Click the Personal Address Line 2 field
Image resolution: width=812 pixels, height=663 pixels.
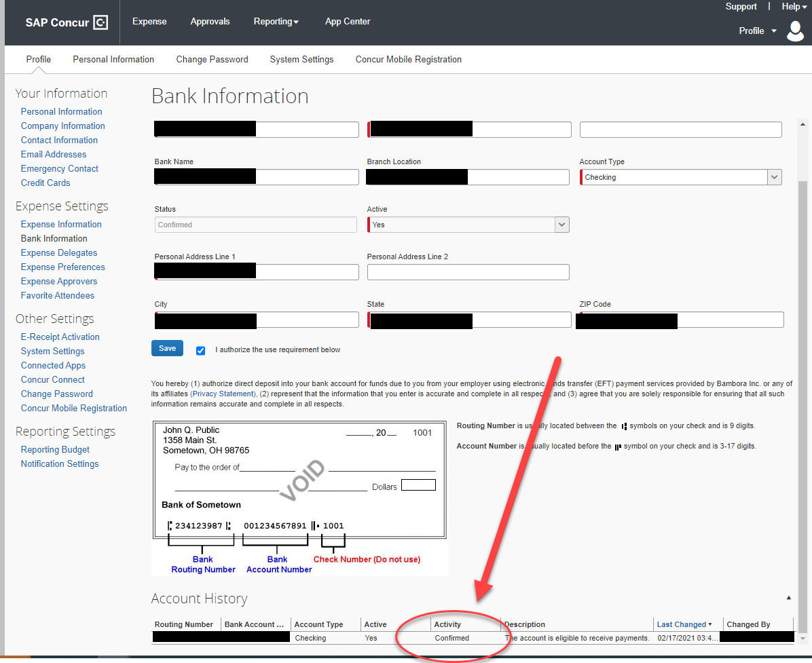click(x=468, y=272)
